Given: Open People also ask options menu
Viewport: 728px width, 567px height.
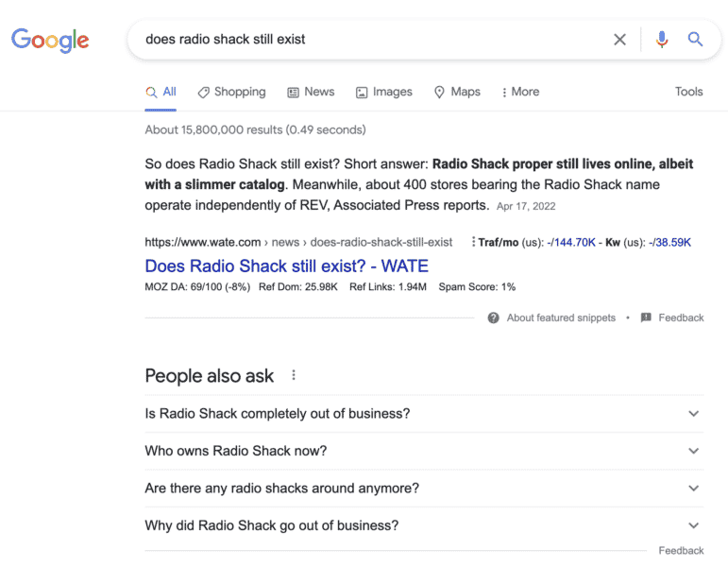Looking at the screenshot, I should pyautogui.click(x=294, y=375).
